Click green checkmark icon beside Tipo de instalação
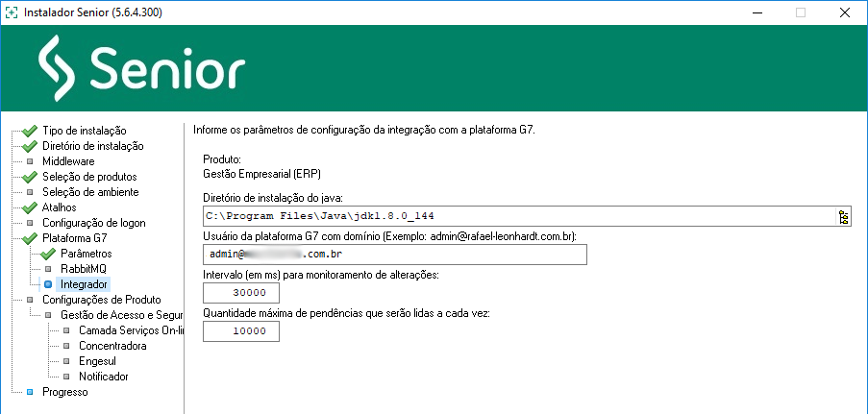Image resolution: width=868 pixels, height=414 pixels. coord(30,131)
